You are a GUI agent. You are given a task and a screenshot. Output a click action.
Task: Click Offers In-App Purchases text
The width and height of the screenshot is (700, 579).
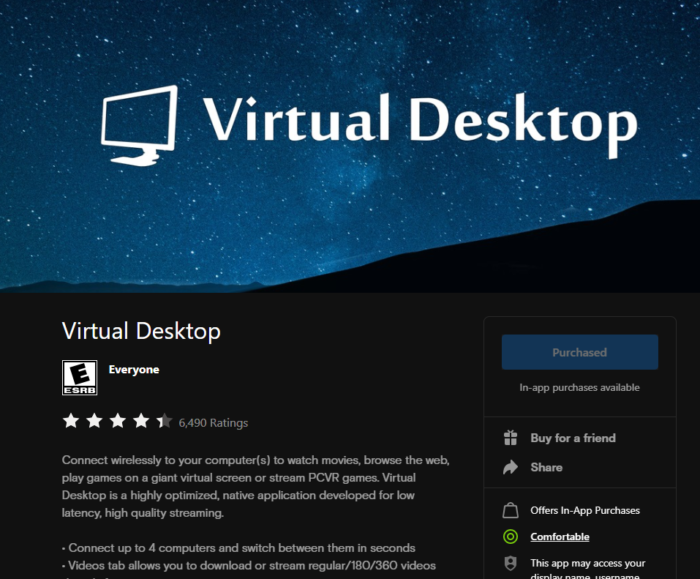point(585,510)
